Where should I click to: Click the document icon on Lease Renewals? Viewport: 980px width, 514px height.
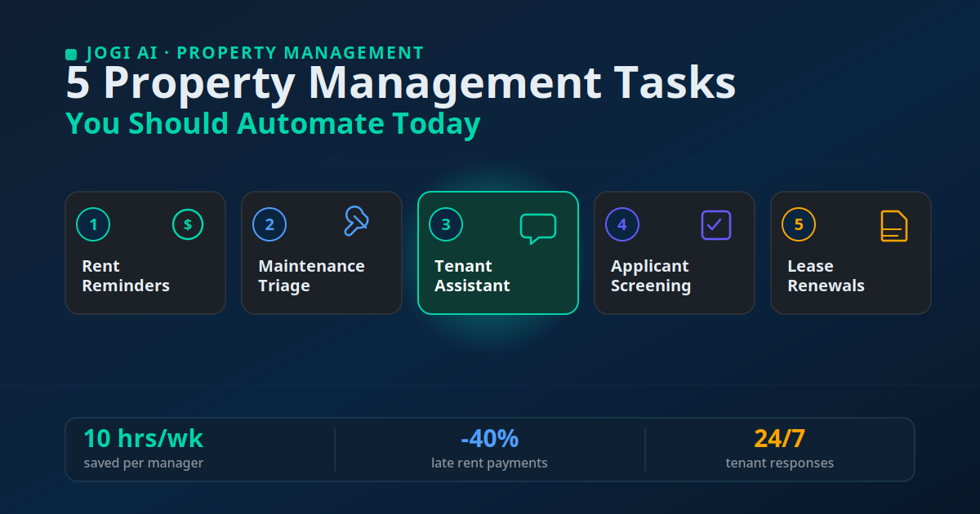coord(894,226)
